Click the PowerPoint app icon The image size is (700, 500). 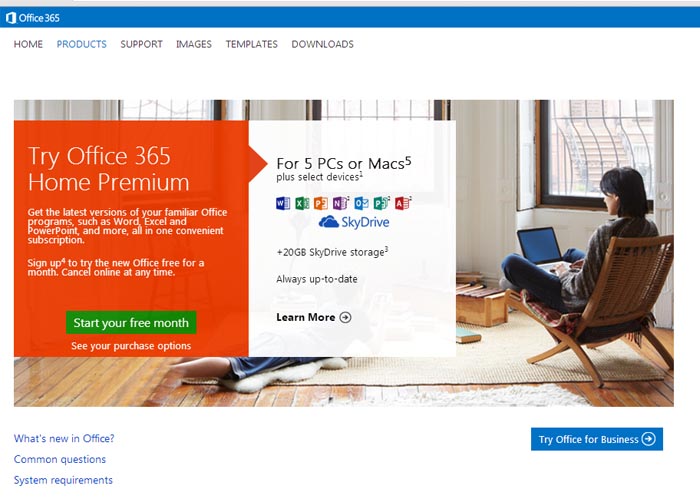[x=321, y=203]
